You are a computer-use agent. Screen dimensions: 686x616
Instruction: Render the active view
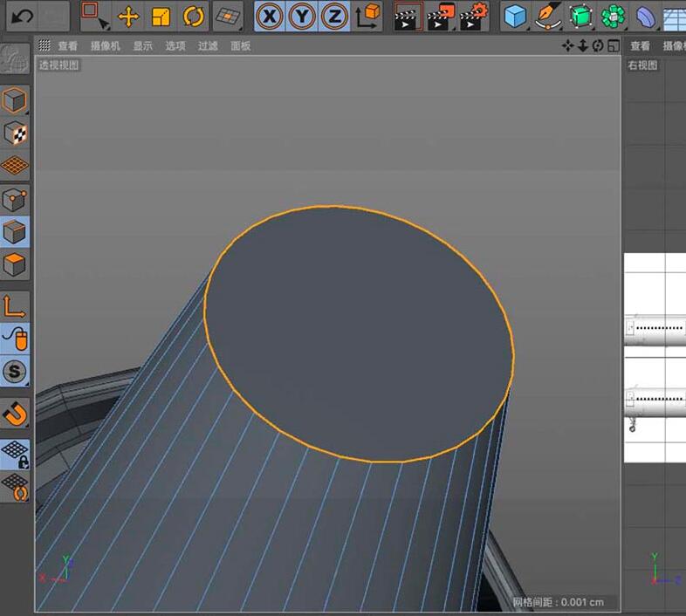coord(408,17)
